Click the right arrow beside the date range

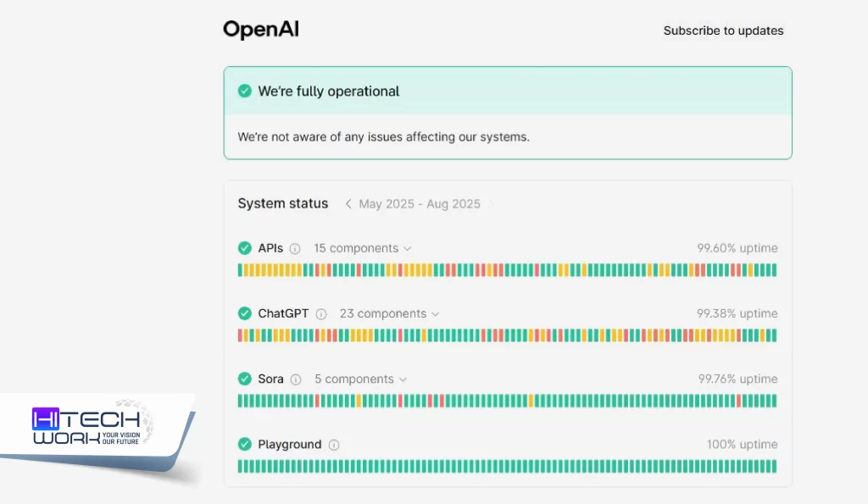tap(490, 203)
